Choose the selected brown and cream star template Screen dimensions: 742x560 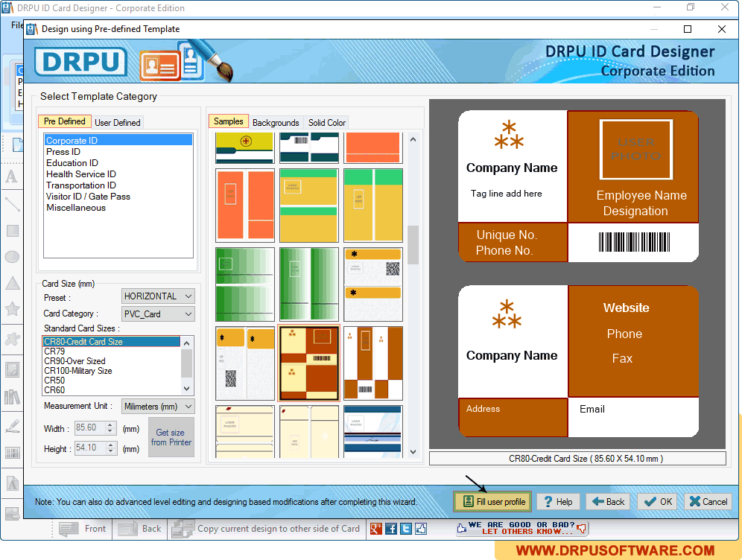[x=308, y=363]
